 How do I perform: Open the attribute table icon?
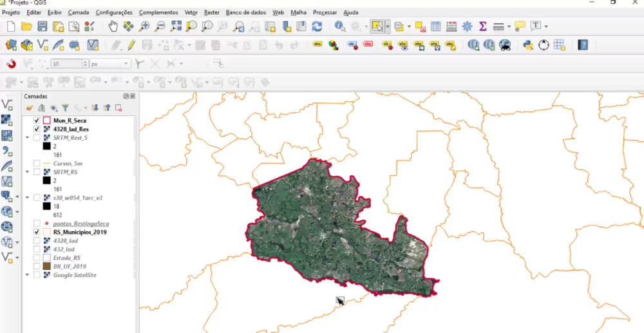point(436,26)
